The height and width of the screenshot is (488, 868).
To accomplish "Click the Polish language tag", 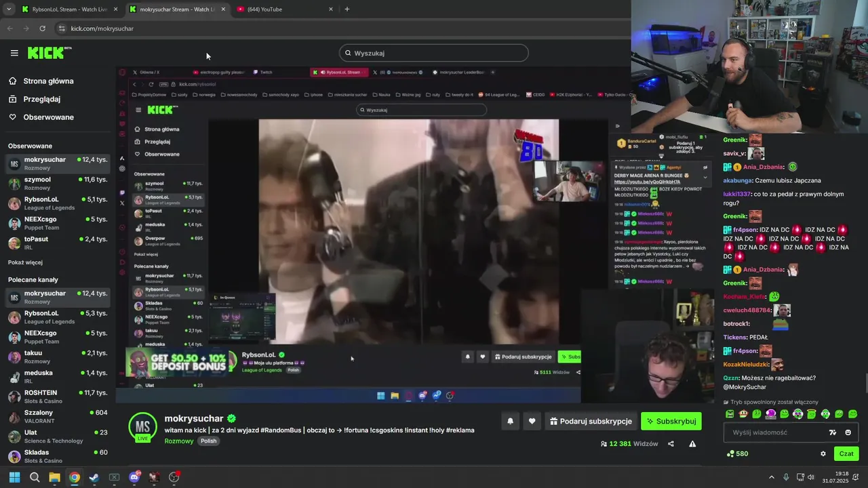I will click(x=208, y=441).
